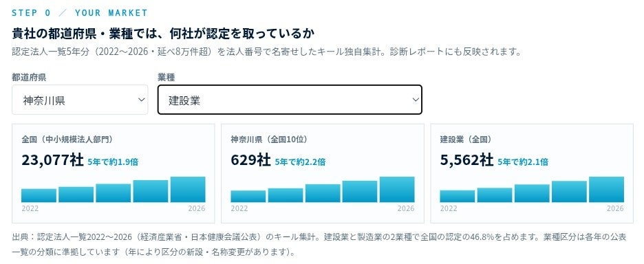
Task: Click the 2026 bar in the 神奈川県 chart
Action: coord(397,189)
